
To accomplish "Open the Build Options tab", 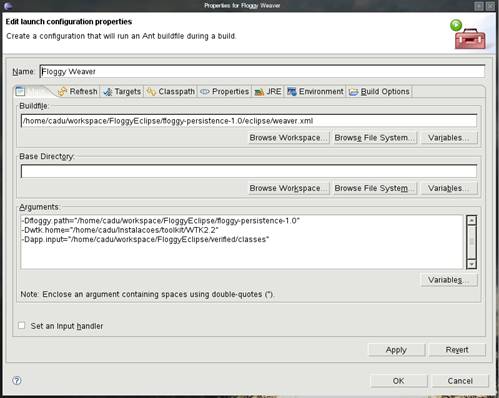I will point(379,91).
